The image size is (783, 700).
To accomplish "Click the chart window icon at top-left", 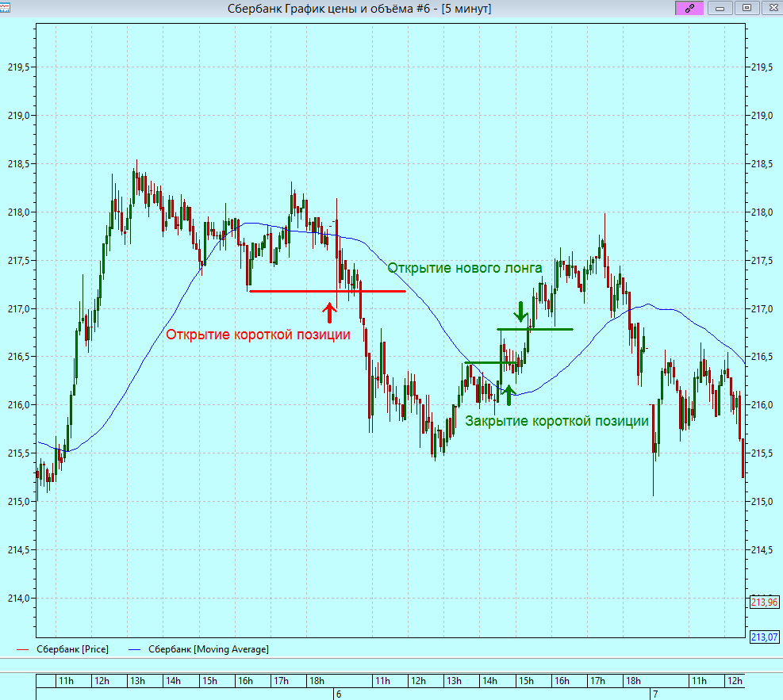I will 5,8.
